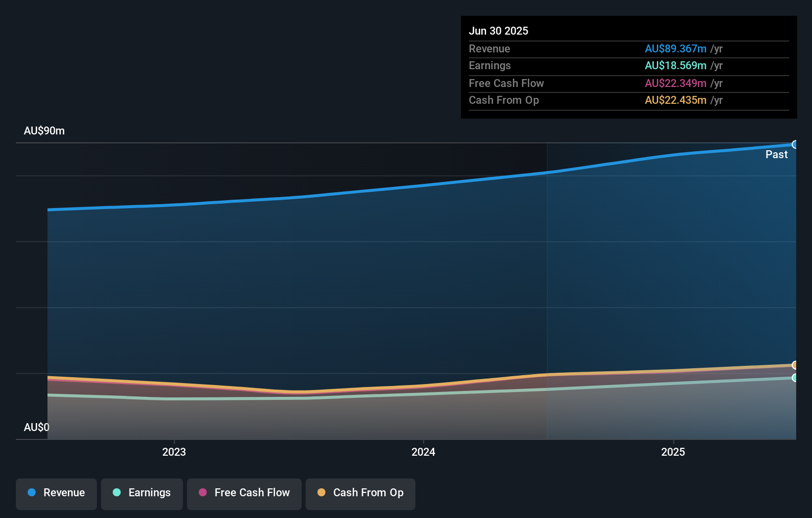Click the Jun 30 2025 tooltip date
Screen dimensions: 812x518
point(498,31)
